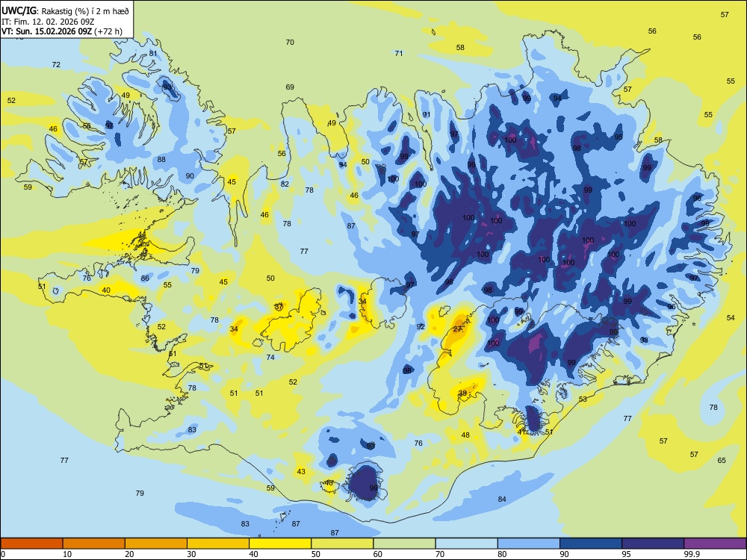
Task: Click the 95–99.9 indigo legend swatch
Action: (653, 544)
